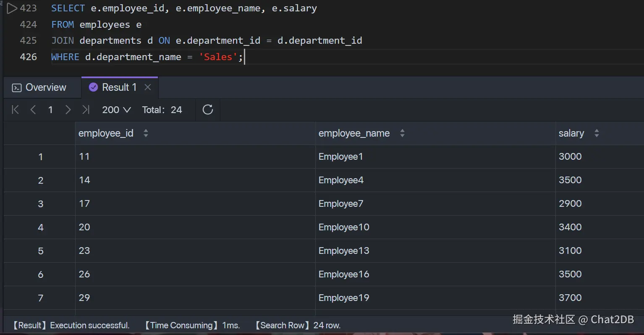644x335 pixels.
Task: Sort by salary column
Action: click(x=597, y=133)
